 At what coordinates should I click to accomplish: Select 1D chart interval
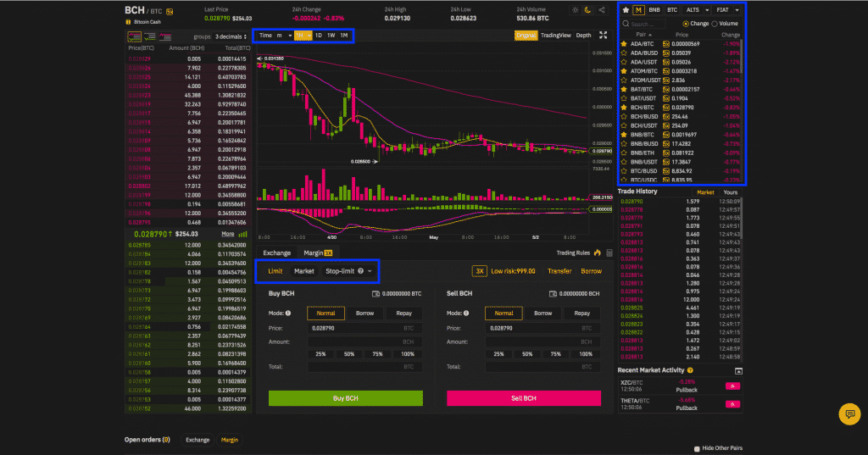coord(319,36)
